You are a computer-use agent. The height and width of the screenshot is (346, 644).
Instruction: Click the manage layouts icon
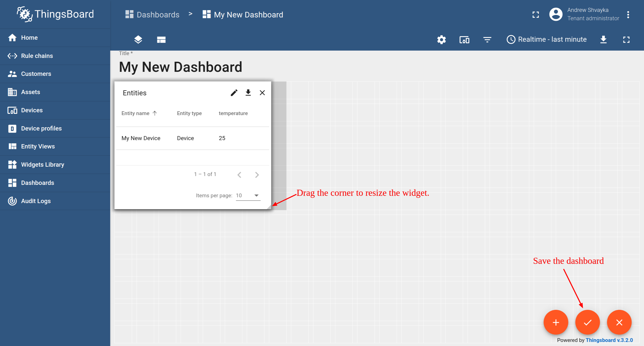click(x=161, y=40)
